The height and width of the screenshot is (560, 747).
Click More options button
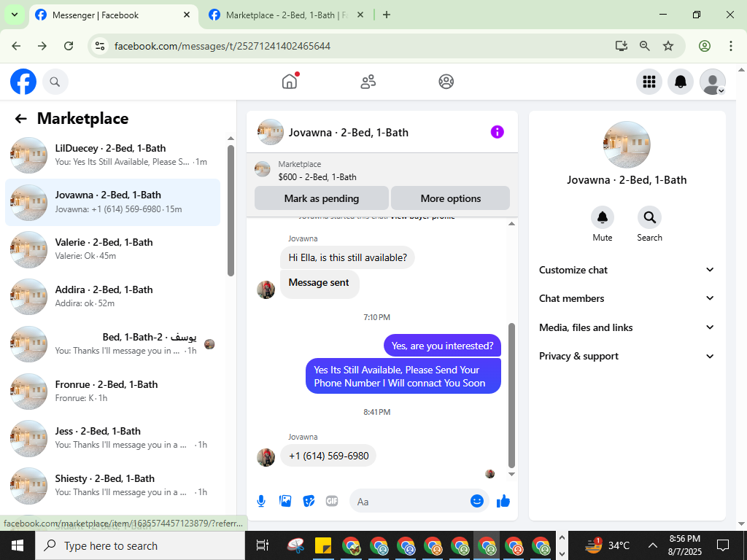pyautogui.click(x=451, y=198)
